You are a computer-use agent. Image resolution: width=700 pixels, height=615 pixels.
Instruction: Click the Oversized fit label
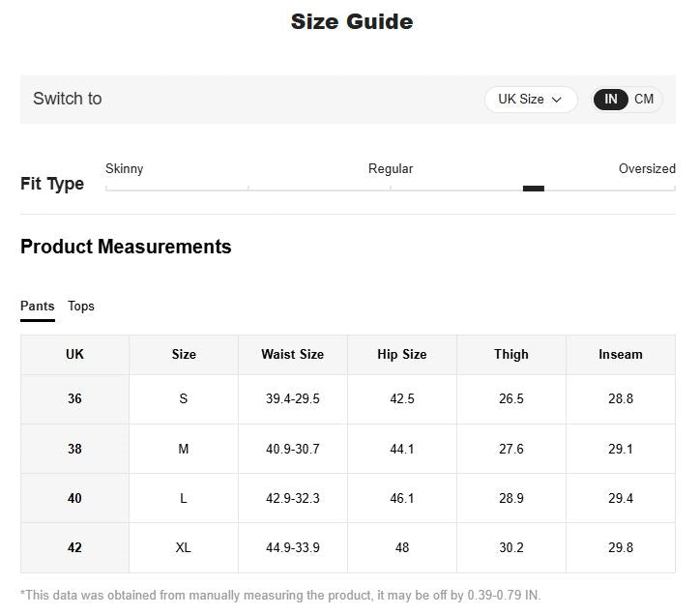pyautogui.click(x=647, y=169)
